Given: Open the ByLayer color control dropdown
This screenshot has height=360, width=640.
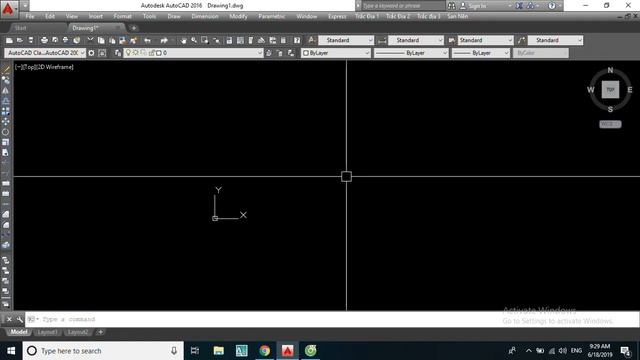Looking at the screenshot, I should (x=336, y=53).
